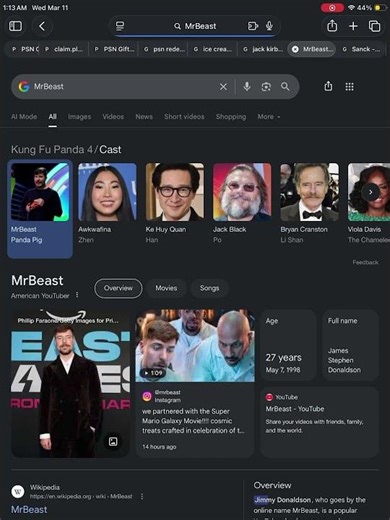Open options menu for Wikipedia result
Screen dimensions: 390x520
pyautogui.click(x=142, y=496)
